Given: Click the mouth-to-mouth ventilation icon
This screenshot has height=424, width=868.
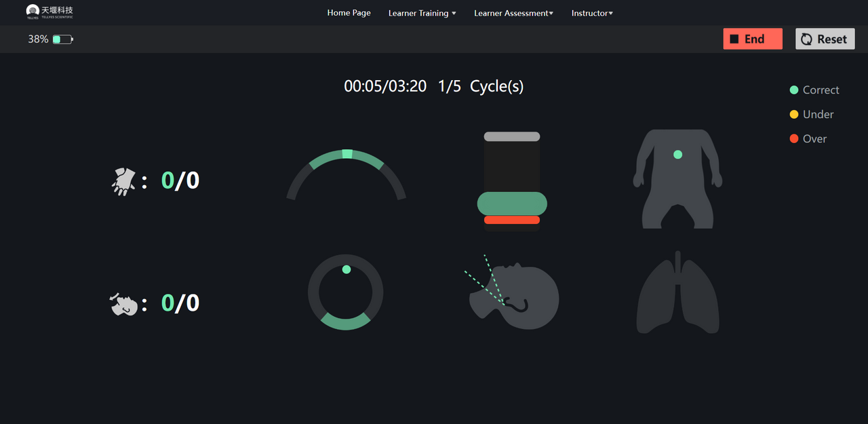Looking at the screenshot, I should [124, 304].
